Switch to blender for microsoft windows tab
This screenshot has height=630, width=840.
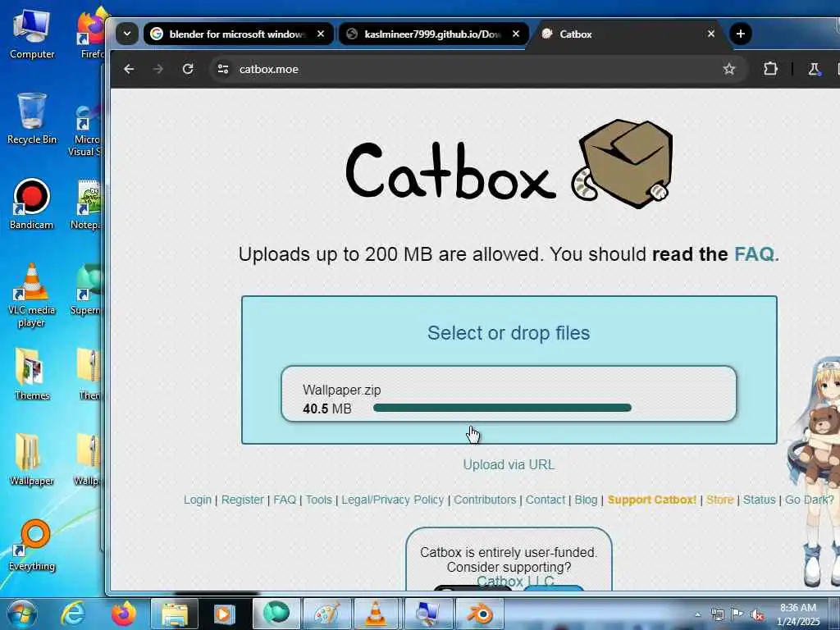pyautogui.click(x=239, y=34)
